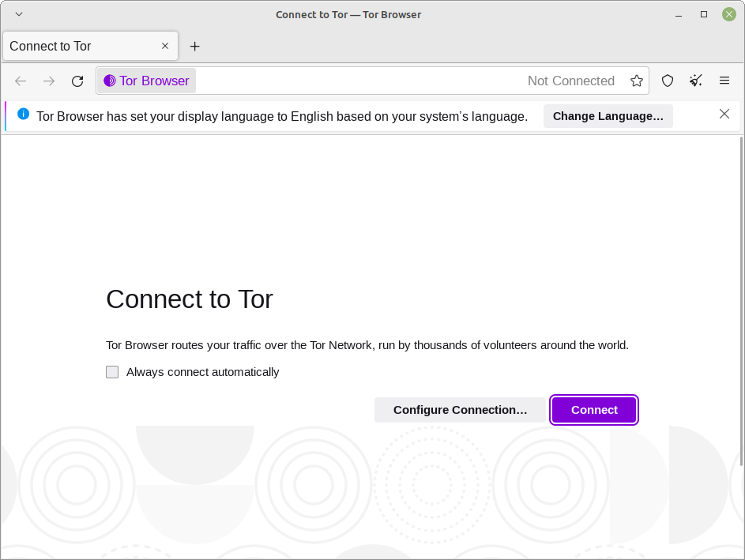The image size is (745, 560).
Task: Close the Connect to Tor tab
Action: pyautogui.click(x=165, y=46)
